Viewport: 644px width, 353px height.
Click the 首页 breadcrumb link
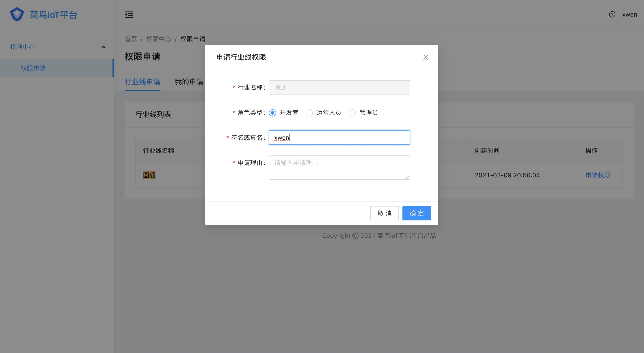131,39
